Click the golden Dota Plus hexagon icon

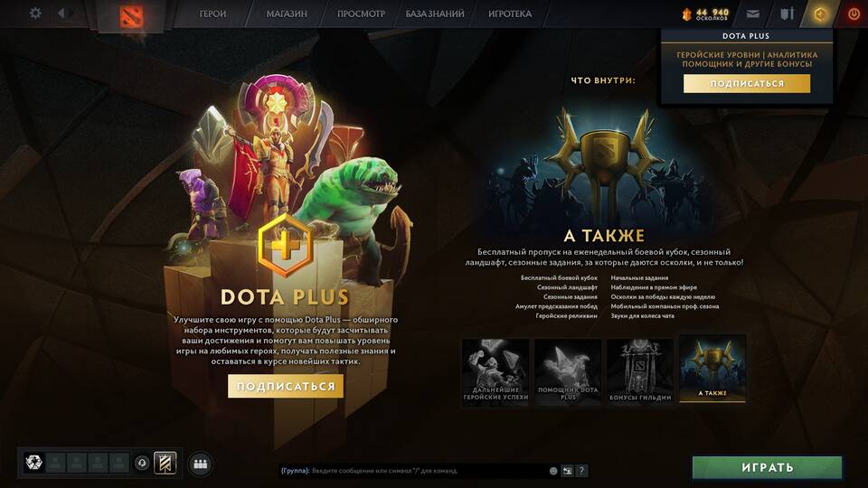[x=820, y=14]
